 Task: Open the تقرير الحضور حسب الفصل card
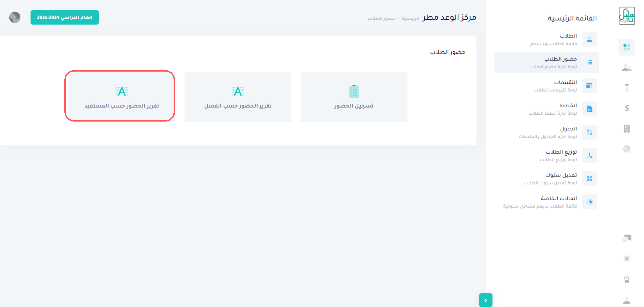238,97
